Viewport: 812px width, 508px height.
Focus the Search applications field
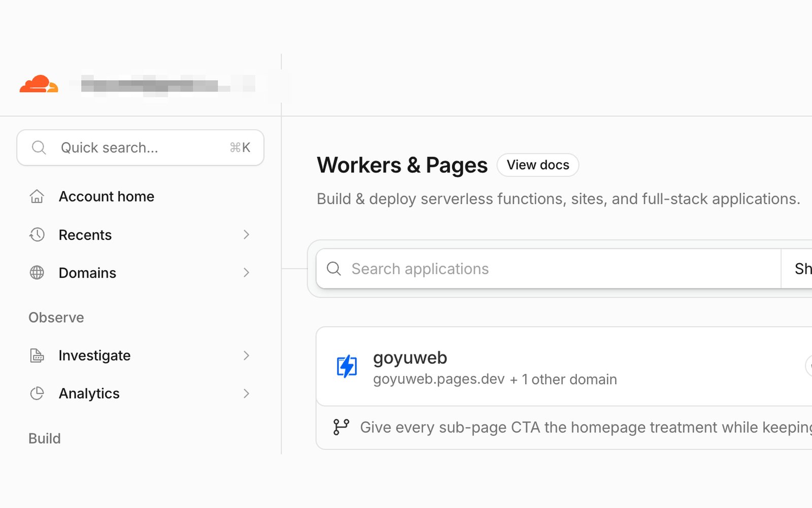tap(548, 269)
